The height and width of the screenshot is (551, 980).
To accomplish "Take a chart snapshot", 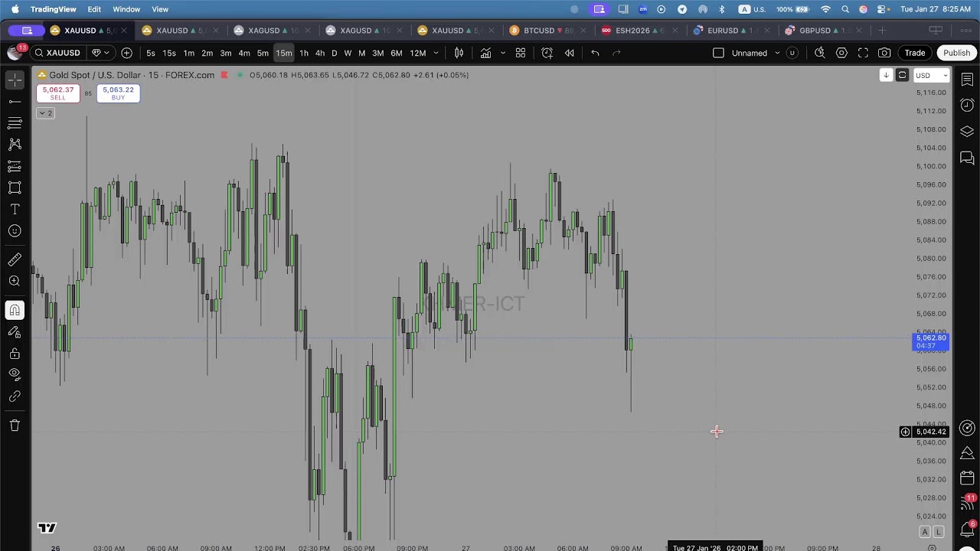I will [x=884, y=53].
